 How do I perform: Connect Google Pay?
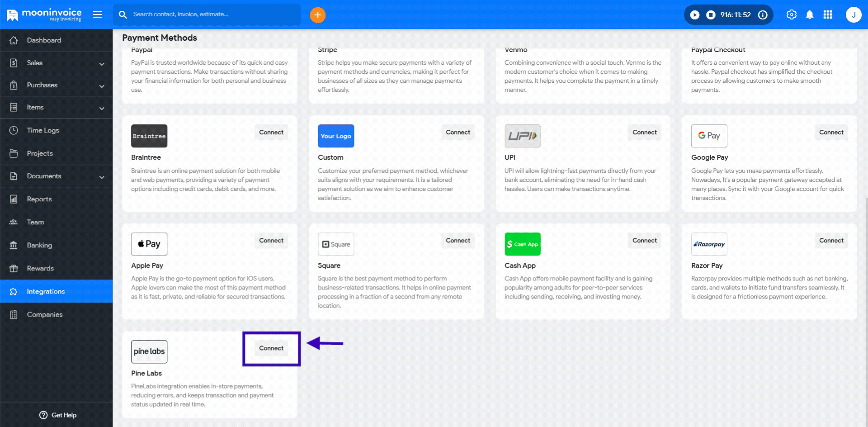(831, 133)
